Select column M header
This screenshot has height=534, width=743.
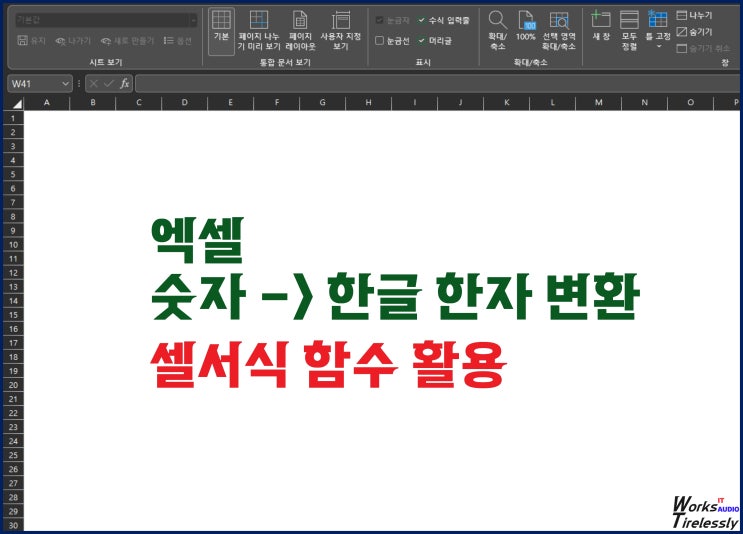tap(598, 102)
